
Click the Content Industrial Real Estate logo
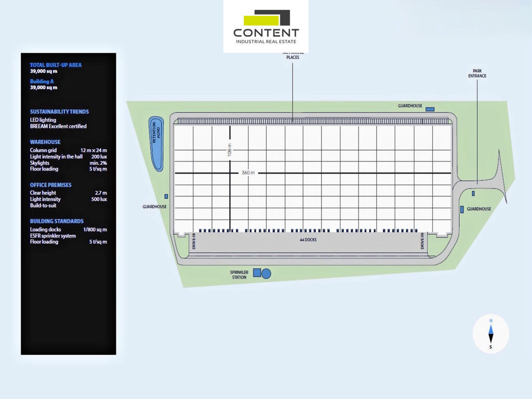266,26
